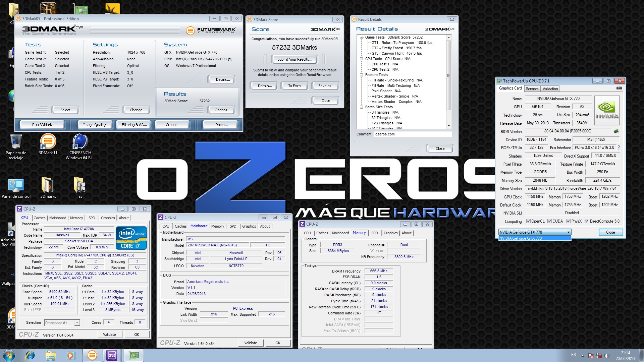Click Submit Your Results button
644x362 pixels.
(x=294, y=59)
